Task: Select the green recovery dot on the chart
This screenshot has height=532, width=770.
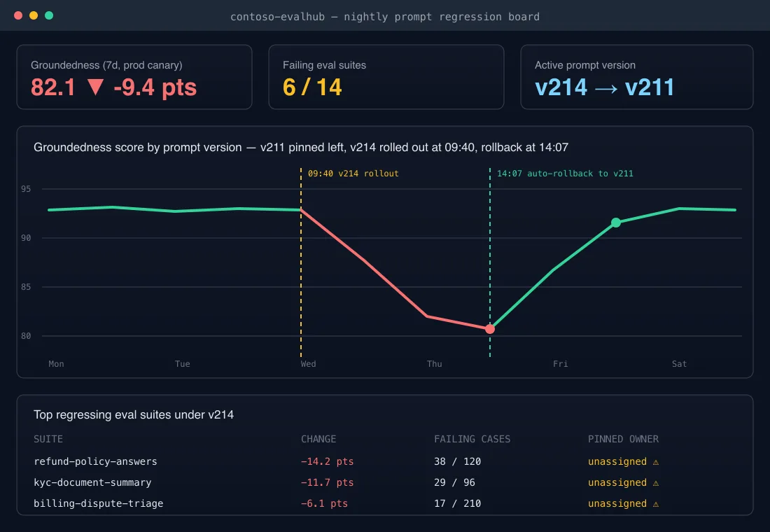Action: click(x=616, y=223)
